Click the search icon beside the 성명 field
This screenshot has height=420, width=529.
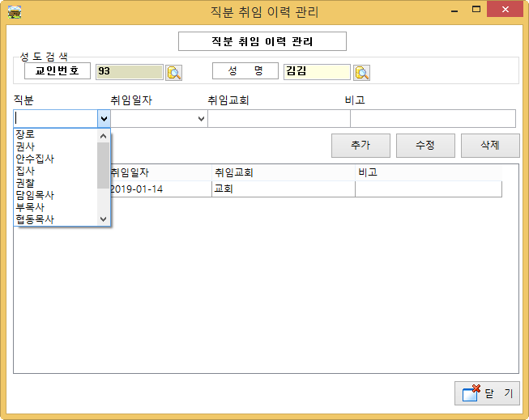click(361, 72)
